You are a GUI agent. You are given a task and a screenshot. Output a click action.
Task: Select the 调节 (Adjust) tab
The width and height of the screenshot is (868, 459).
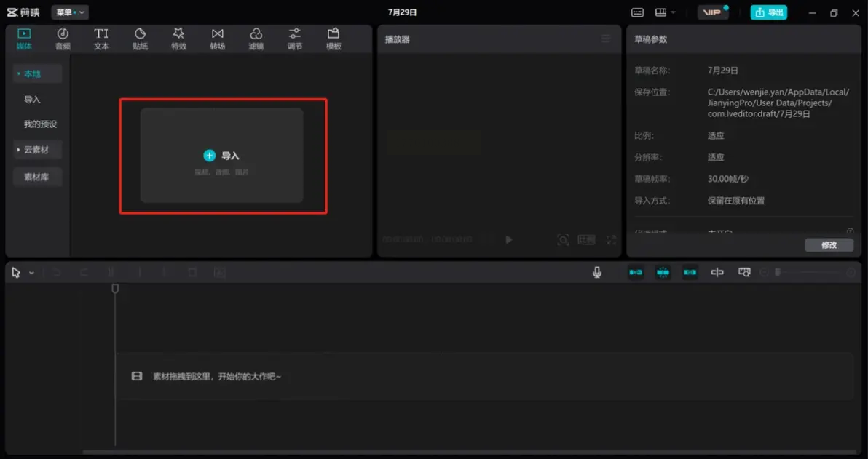coord(295,39)
